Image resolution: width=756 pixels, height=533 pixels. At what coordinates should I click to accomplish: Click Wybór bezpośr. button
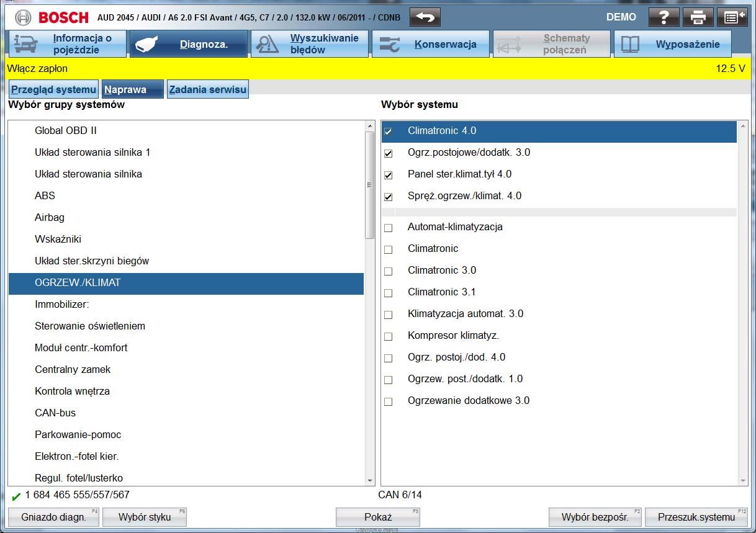point(595,517)
